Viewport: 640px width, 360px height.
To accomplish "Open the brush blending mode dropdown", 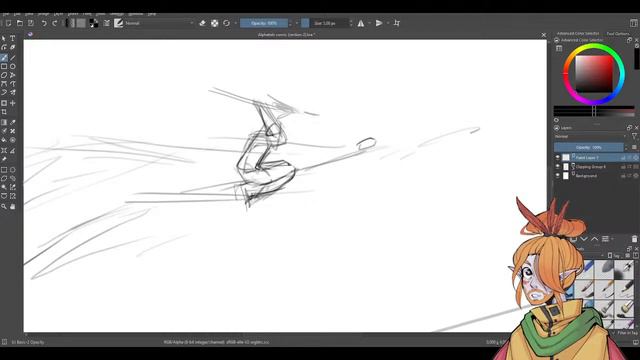I will point(160,23).
